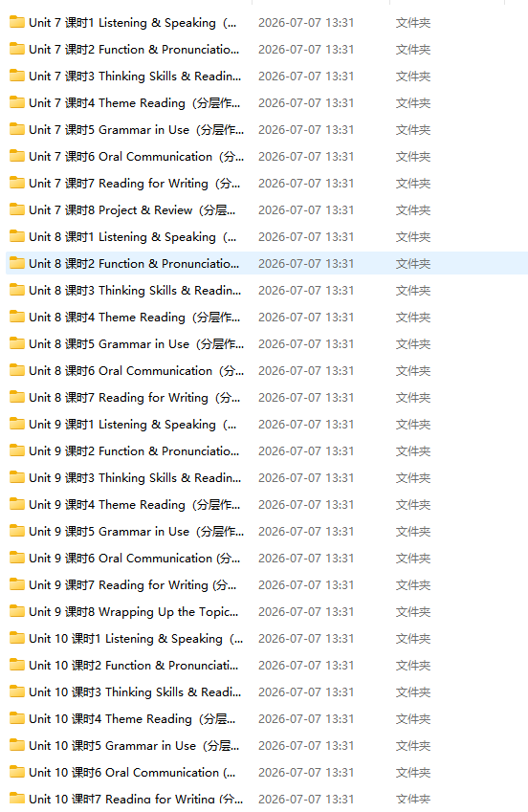
Task: Select folder icon of Unit 8 课时2 Function & Pronunciation
Action: pos(17,263)
